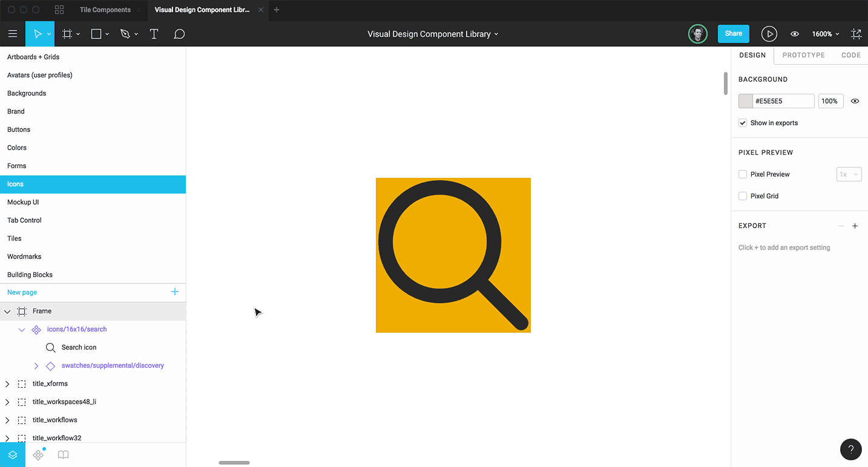Open the main menu hamburger icon
The image size is (868, 467).
(x=13, y=34)
